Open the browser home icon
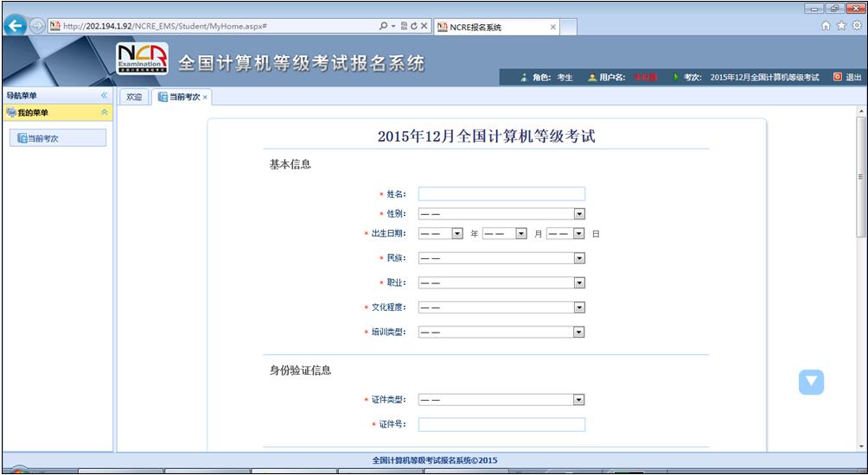Screen dimensions: 868x475 826,26
